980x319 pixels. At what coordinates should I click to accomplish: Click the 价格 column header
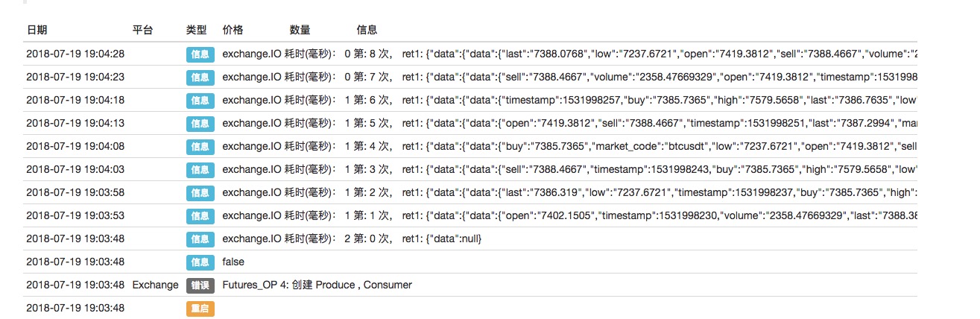click(233, 30)
